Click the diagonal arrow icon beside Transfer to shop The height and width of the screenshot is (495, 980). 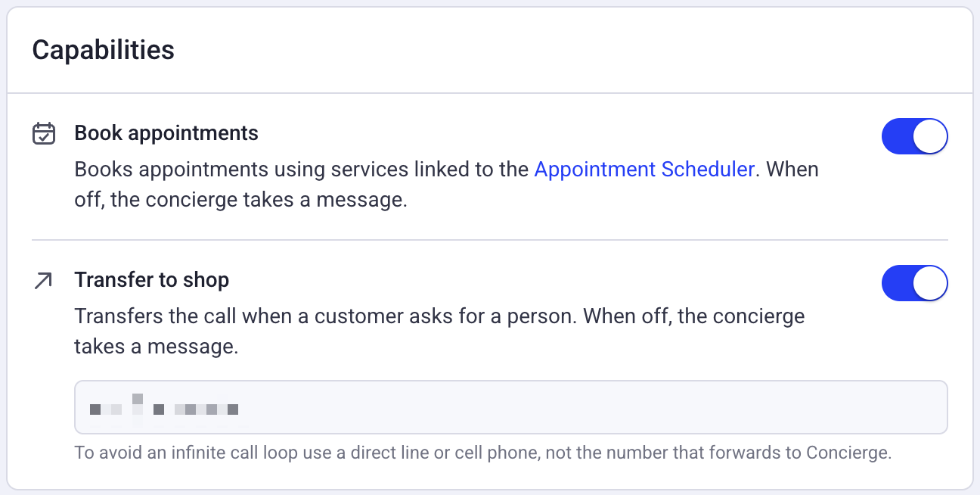coord(44,281)
